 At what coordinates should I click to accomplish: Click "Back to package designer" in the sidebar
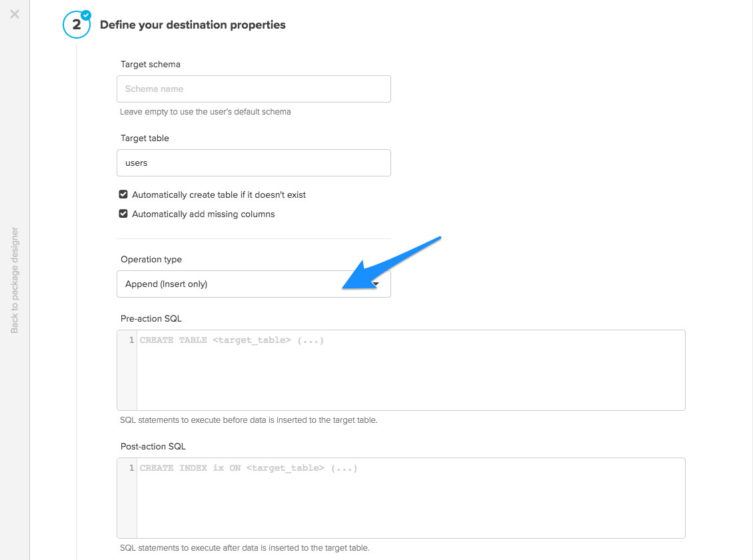coord(15,280)
